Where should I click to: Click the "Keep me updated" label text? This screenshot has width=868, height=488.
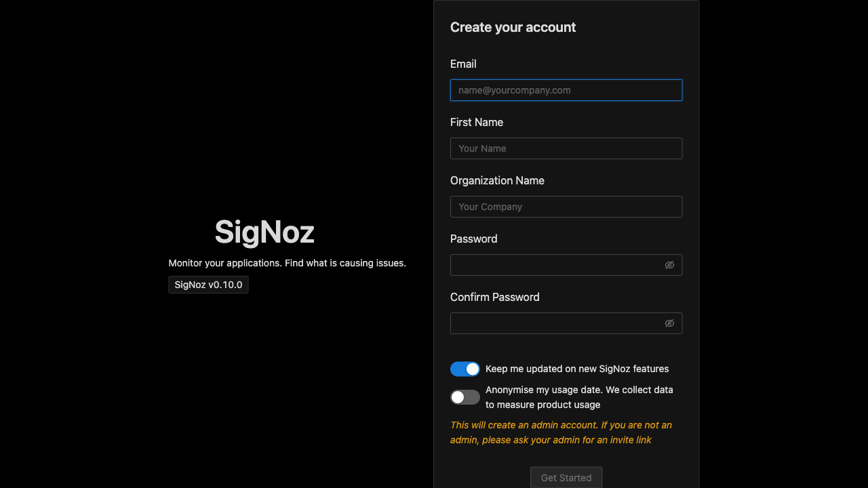[577, 369]
